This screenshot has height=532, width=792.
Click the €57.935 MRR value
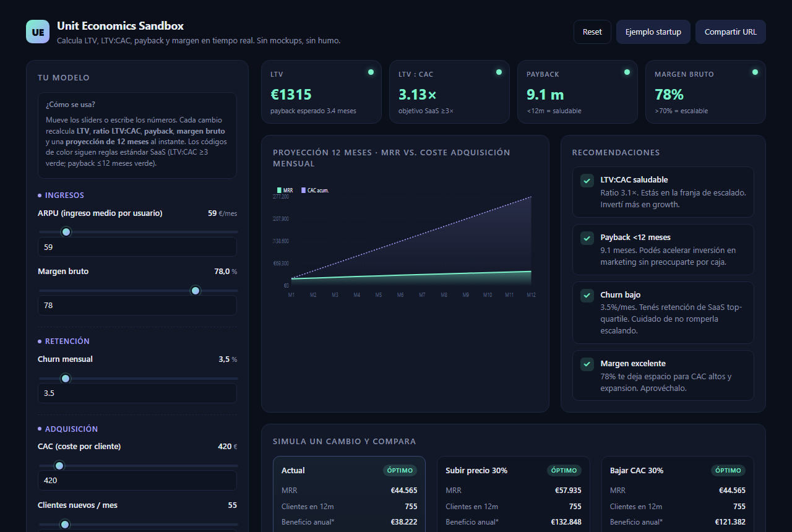pyautogui.click(x=568, y=491)
